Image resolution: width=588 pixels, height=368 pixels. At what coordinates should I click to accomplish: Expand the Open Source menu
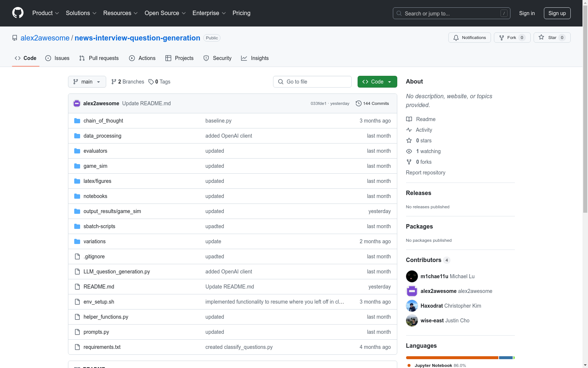[165, 13]
